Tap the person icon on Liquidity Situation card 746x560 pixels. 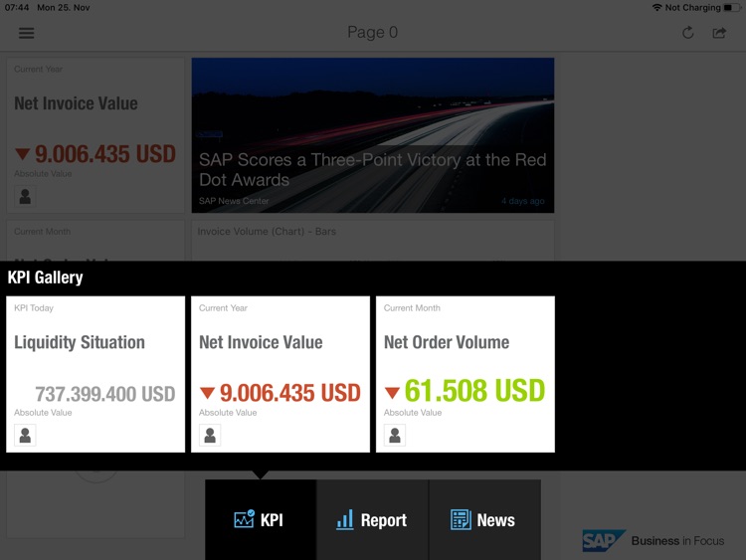pyautogui.click(x=25, y=435)
